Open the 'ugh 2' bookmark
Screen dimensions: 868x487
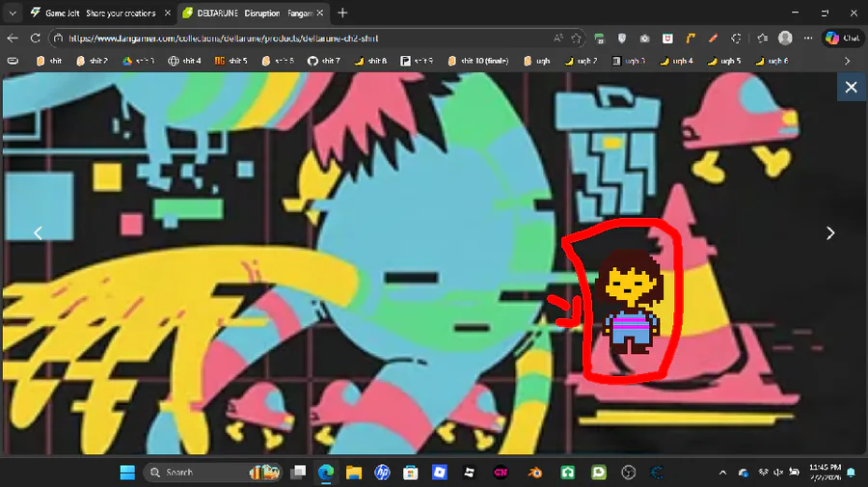tap(582, 61)
